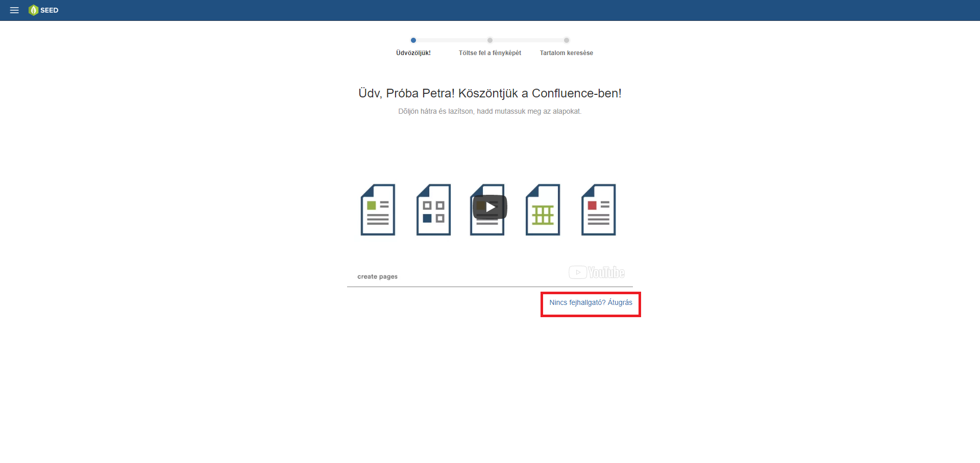The image size is (980, 463).
Task: Go to the Tartalom keresése step
Action: pyautogui.click(x=567, y=53)
